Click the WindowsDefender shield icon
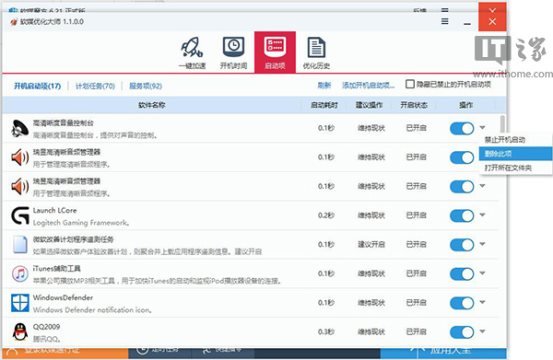 [20, 303]
